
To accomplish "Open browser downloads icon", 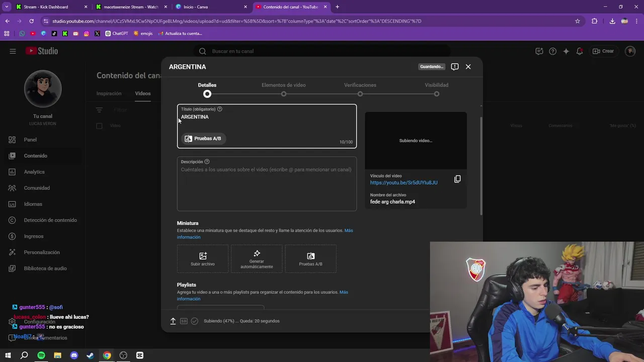I will point(612,21).
